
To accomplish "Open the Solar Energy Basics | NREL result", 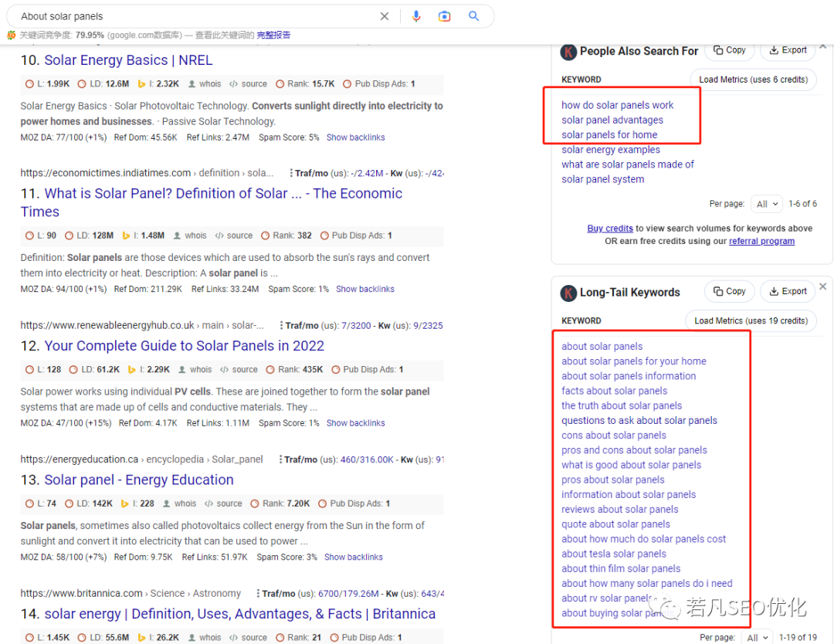I will pos(128,61).
